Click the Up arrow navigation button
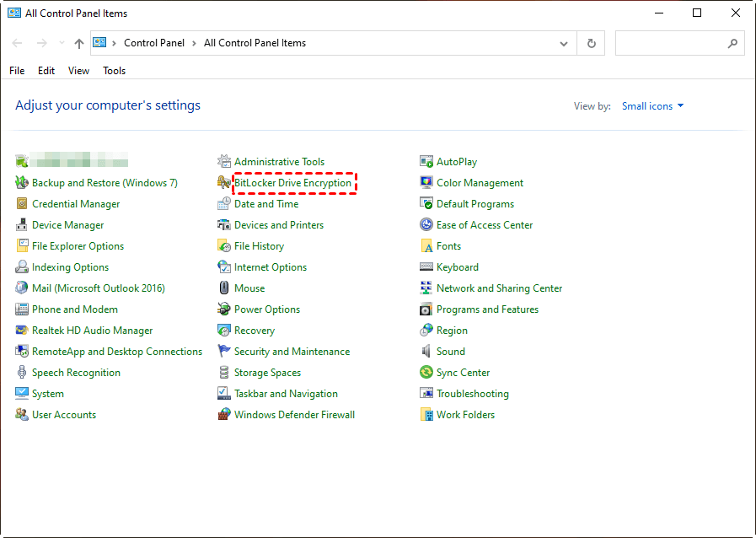The height and width of the screenshot is (538, 756). (x=79, y=43)
